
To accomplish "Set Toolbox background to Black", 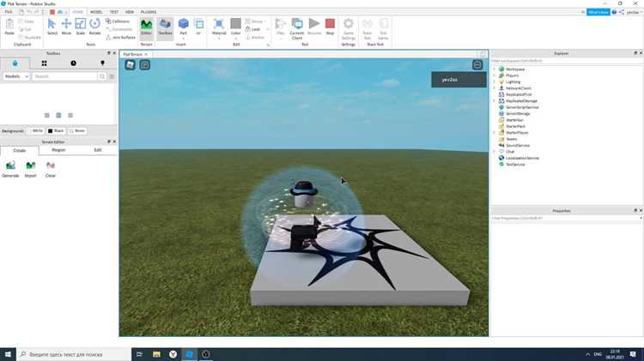I will point(56,131).
